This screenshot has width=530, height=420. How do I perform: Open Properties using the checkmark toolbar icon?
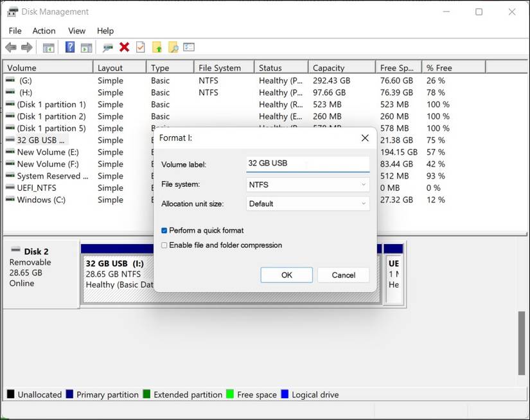(x=139, y=47)
